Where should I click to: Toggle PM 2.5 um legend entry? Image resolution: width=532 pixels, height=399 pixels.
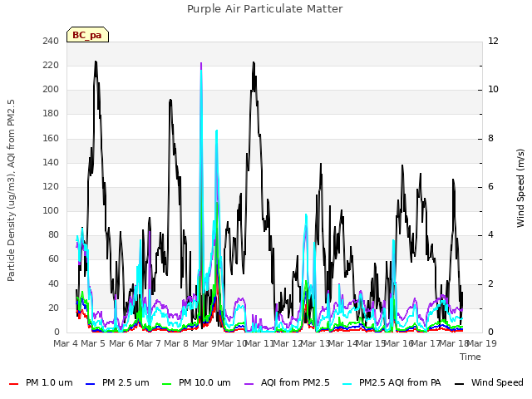(117, 382)
